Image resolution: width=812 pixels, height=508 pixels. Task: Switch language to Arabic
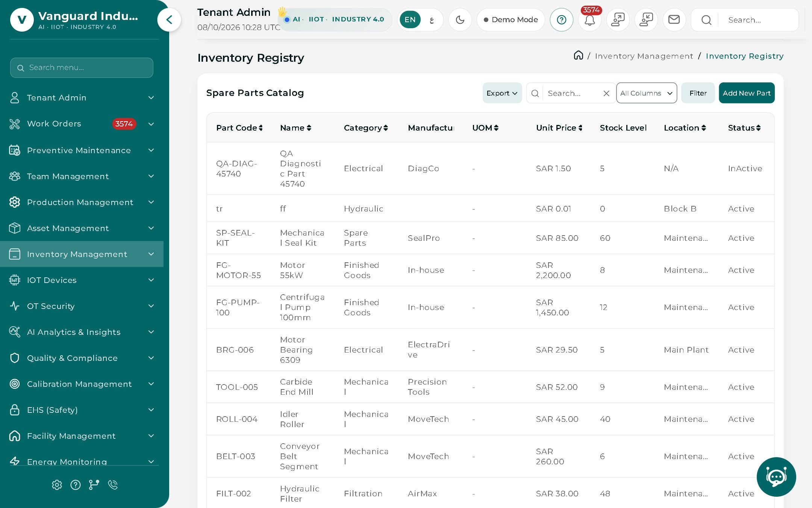tap(432, 20)
